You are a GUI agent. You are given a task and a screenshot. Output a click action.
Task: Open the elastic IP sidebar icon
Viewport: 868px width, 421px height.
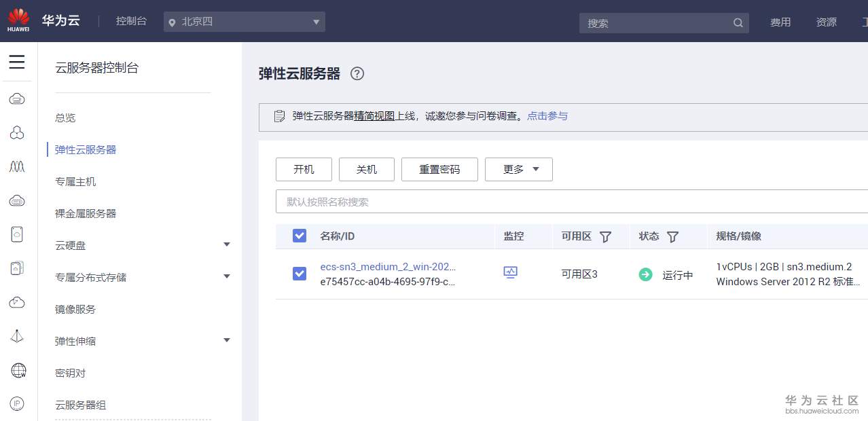pyautogui.click(x=17, y=403)
